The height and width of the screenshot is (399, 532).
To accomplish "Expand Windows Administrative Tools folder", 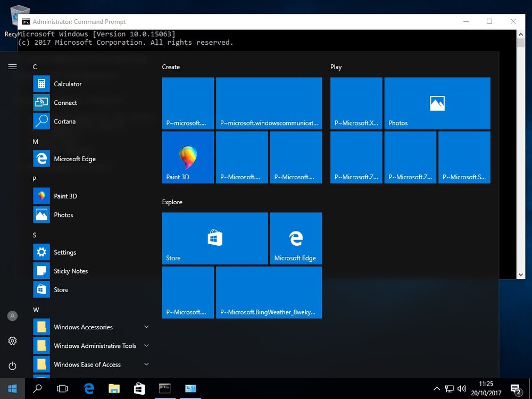I will click(x=91, y=346).
